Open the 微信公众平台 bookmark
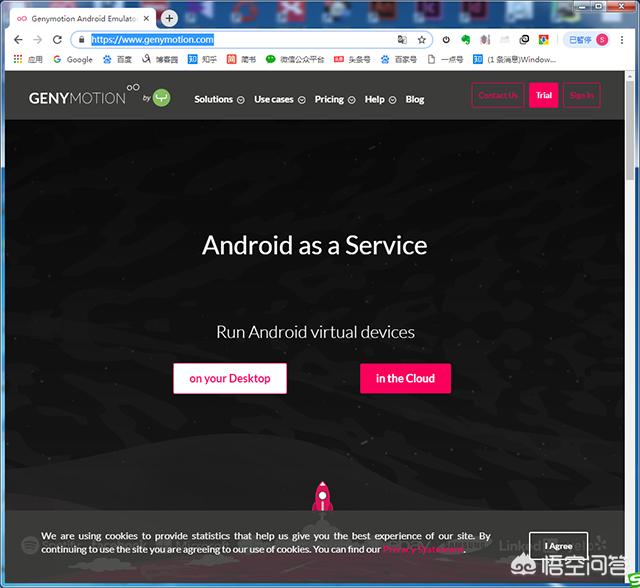Image resolution: width=640 pixels, height=588 pixels. (295, 60)
